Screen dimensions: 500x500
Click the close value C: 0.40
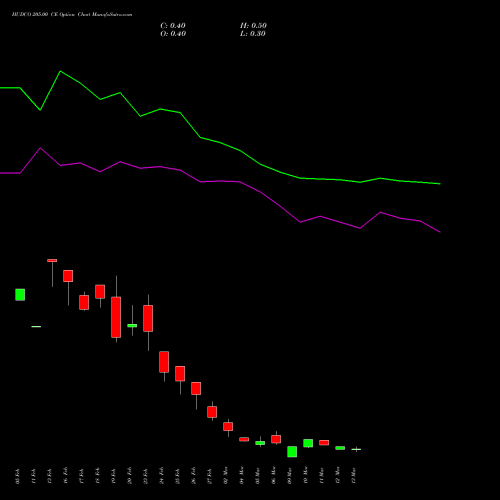pyautogui.click(x=173, y=26)
